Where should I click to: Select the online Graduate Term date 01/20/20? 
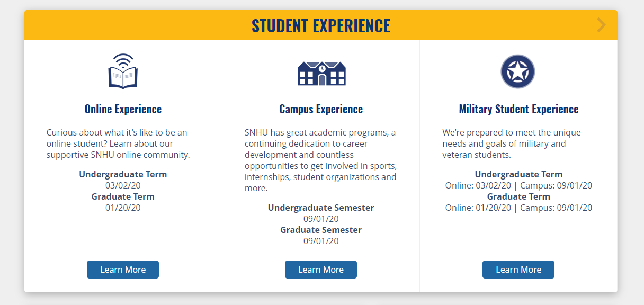coord(123,208)
